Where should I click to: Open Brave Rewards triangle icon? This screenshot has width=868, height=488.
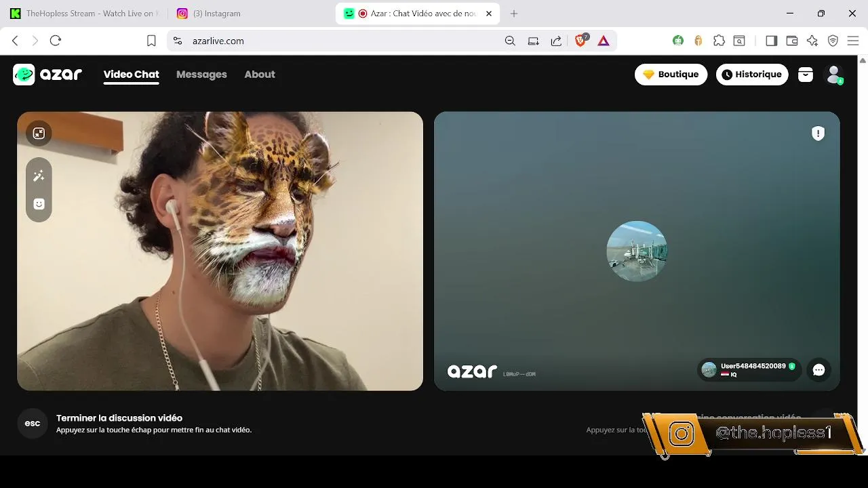point(604,41)
